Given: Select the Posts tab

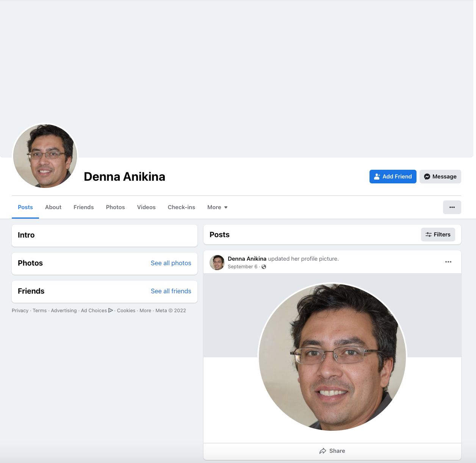Looking at the screenshot, I should 25,207.
